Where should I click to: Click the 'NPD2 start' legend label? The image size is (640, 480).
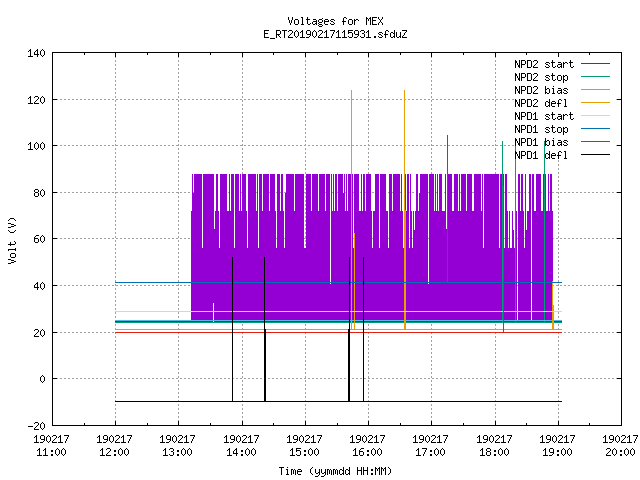pyautogui.click(x=544, y=64)
